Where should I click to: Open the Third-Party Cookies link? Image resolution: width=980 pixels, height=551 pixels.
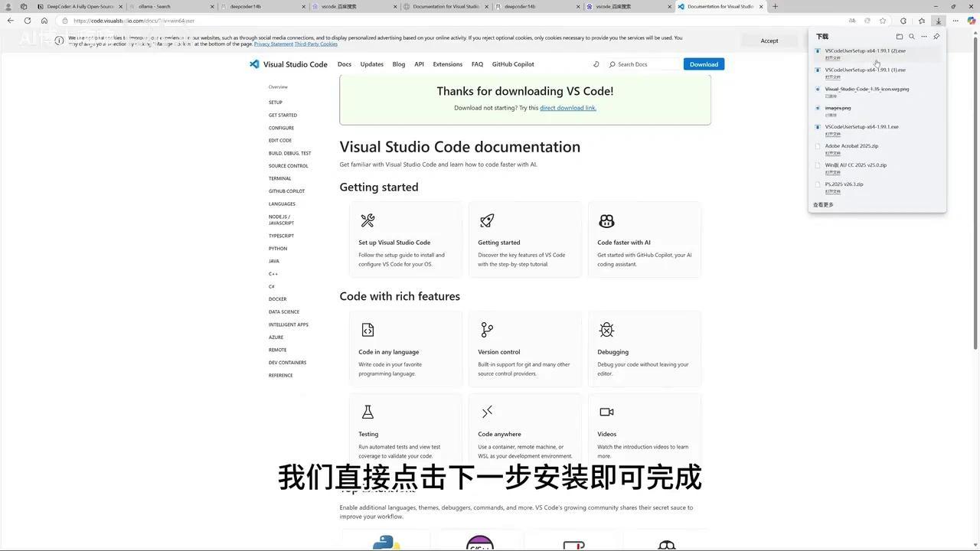point(316,44)
